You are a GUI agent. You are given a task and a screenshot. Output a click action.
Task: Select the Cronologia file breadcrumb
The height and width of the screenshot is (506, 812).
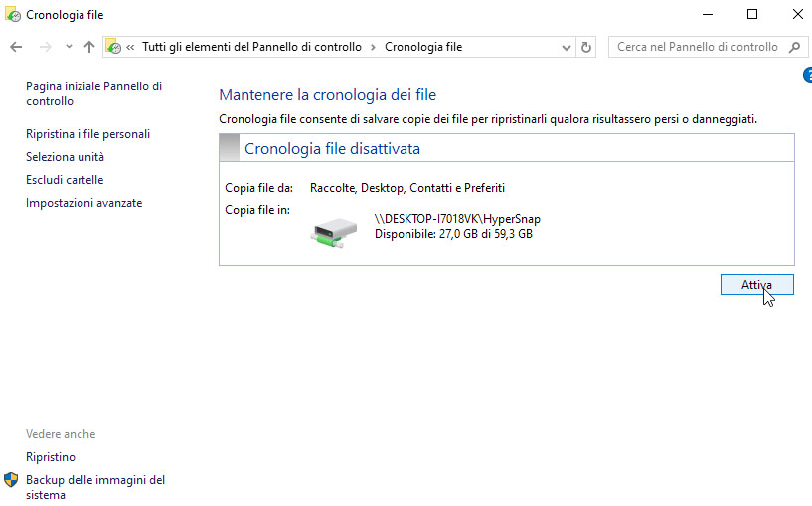[x=422, y=47]
